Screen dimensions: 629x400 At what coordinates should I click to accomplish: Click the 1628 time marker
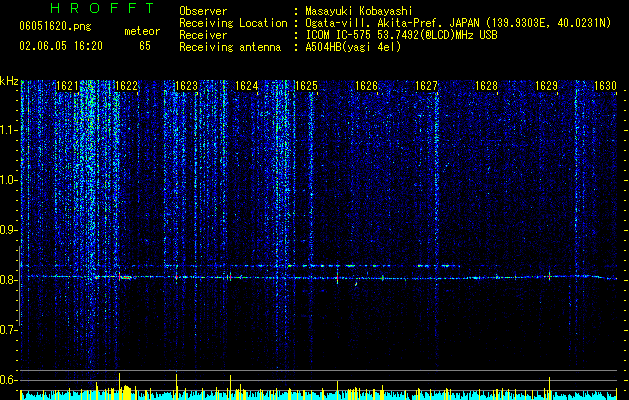point(486,86)
